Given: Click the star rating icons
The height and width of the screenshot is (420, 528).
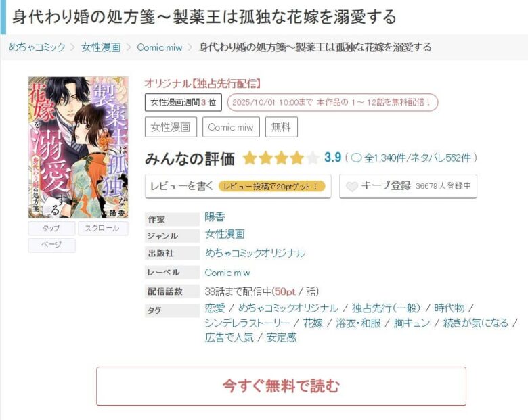Looking at the screenshot, I should pos(280,158).
